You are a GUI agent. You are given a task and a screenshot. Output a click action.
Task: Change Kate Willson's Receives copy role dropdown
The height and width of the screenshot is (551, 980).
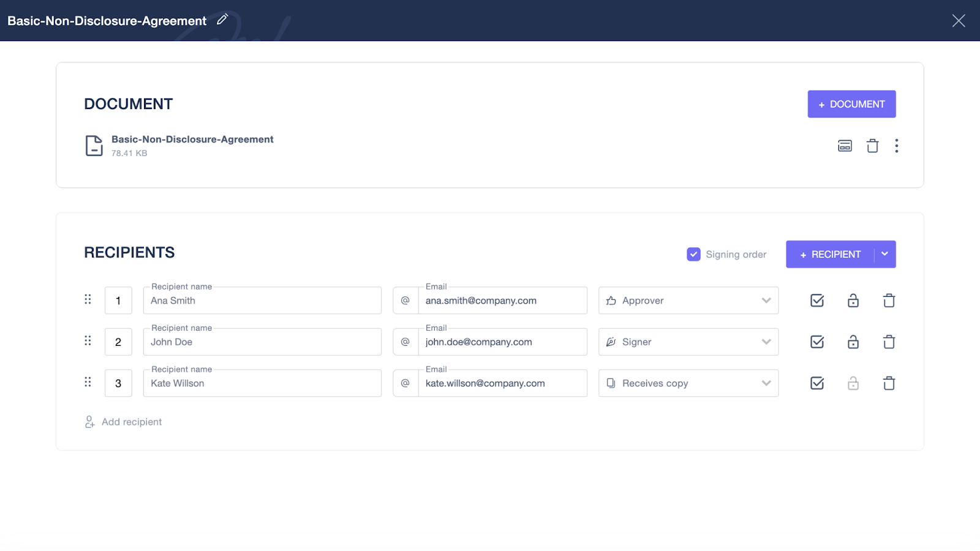pos(688,383)
